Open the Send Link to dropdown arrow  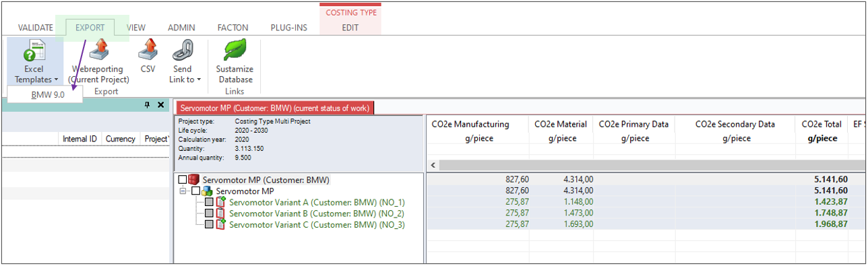199,79
